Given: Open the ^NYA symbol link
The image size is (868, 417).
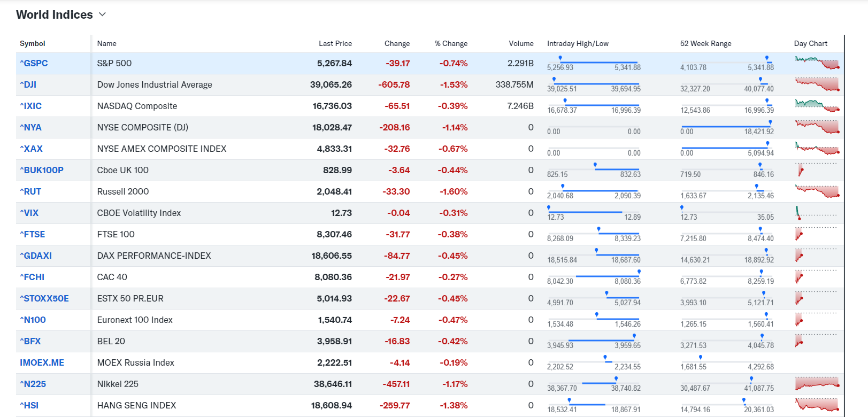Looking at the screenshot, I should (x=30, y=127).
